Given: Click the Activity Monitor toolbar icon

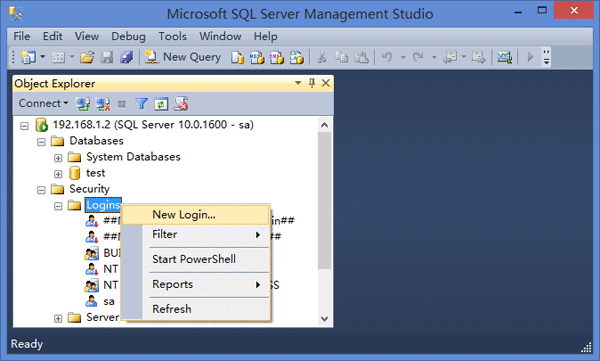Looking at the screenshot, I should [504, 57].
